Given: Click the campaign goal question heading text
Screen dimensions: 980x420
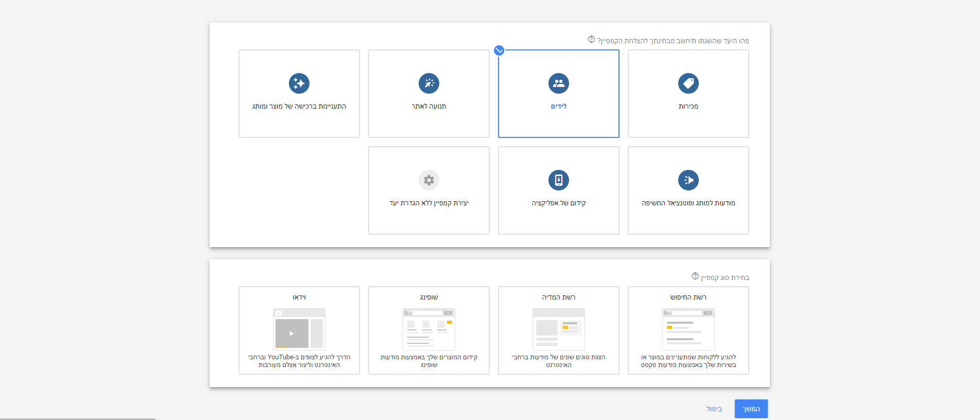Looking at the screenshot, I should [x=673, y=41].
